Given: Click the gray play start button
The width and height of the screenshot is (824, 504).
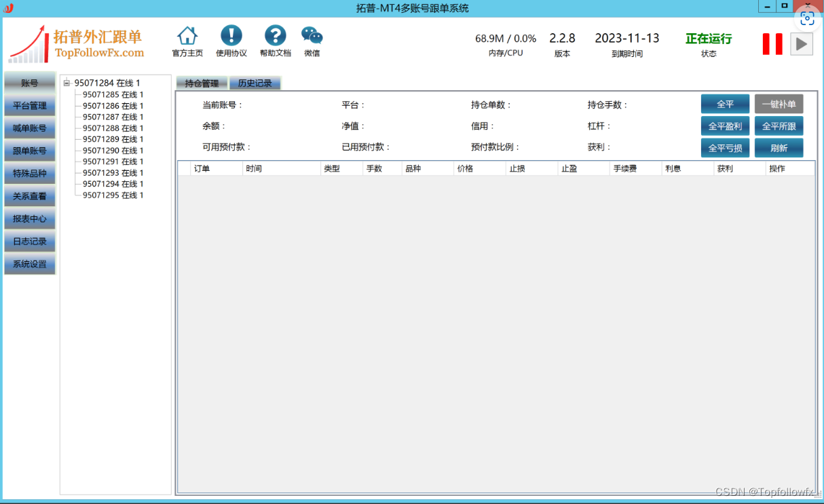Looking at the screenshot, I should click(x=802, y=44).
